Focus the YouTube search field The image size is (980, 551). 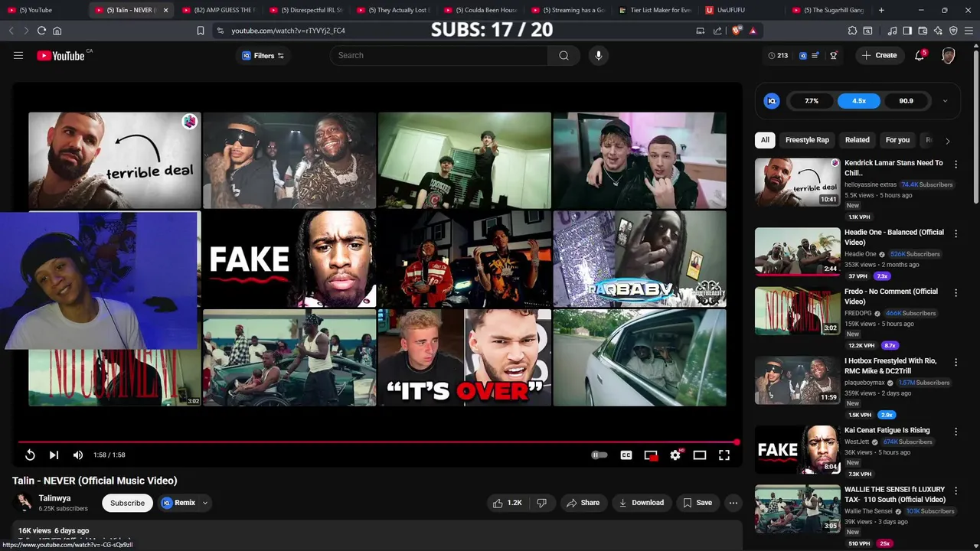pos(439,55)
